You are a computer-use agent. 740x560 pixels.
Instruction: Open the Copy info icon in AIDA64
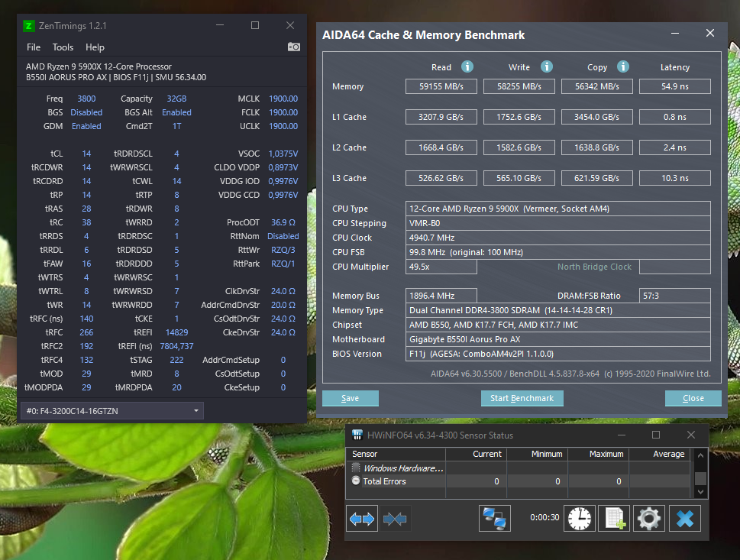pos(623,66)
